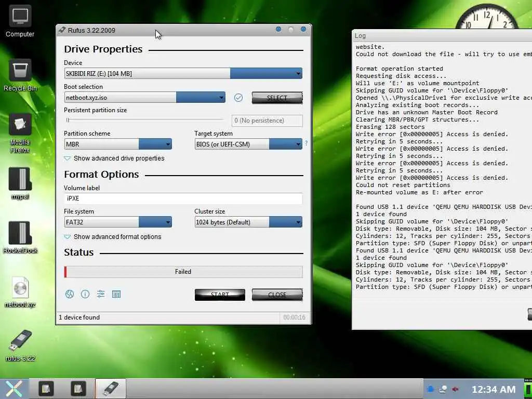Click the '1 device found' status text
Screen dimensions: 532x399
tap(79, 317)
